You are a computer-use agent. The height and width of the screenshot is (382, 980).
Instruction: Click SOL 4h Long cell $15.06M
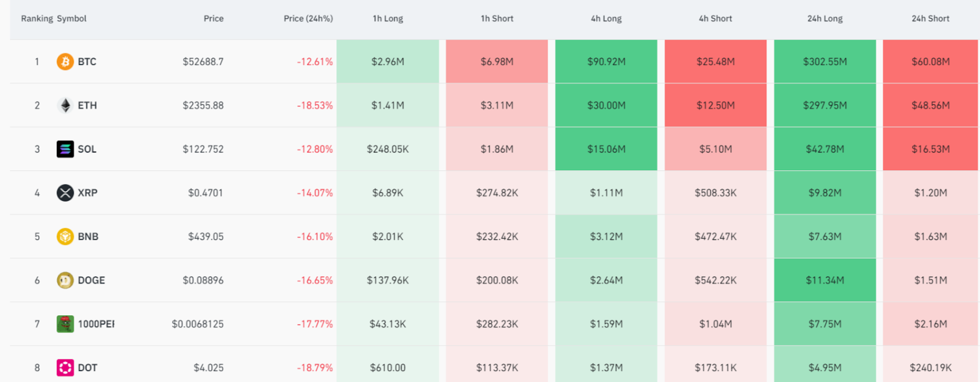606,149
